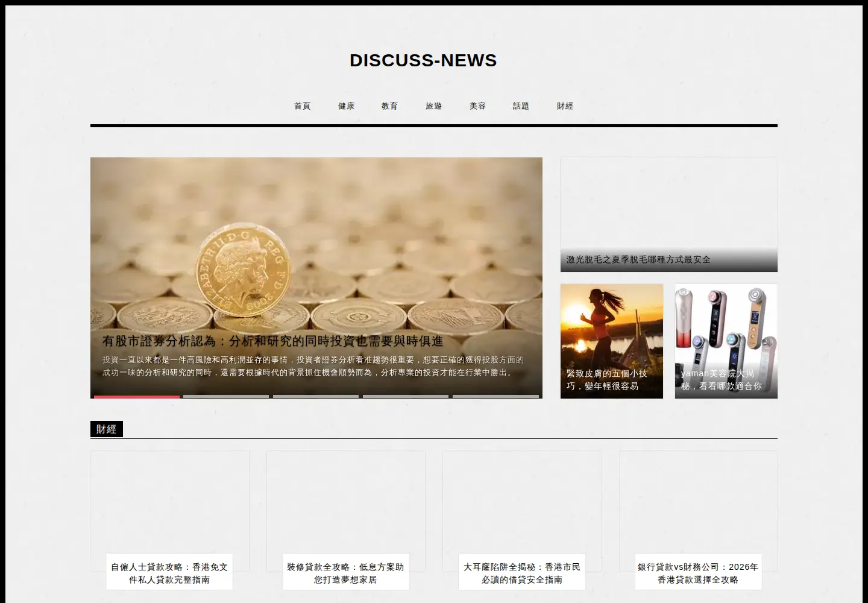Open article 自僱人士貸款攻略
868x603 pixels.
click(169, 573)
